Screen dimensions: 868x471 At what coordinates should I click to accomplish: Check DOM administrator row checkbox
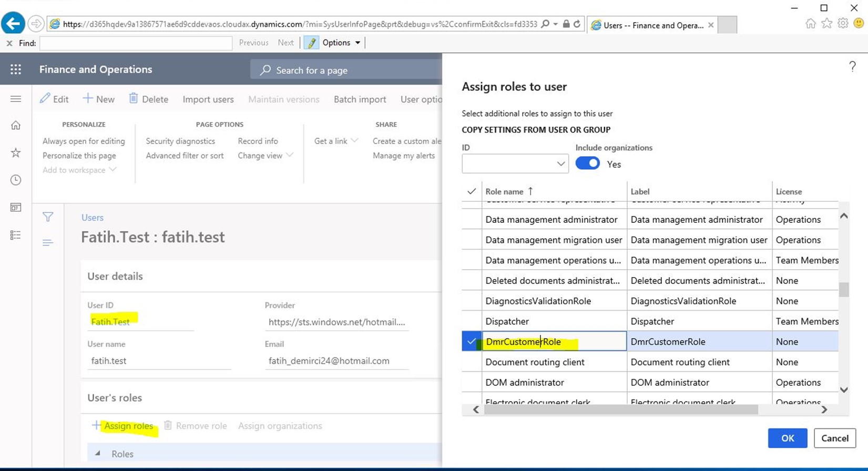tap(472, 382)
